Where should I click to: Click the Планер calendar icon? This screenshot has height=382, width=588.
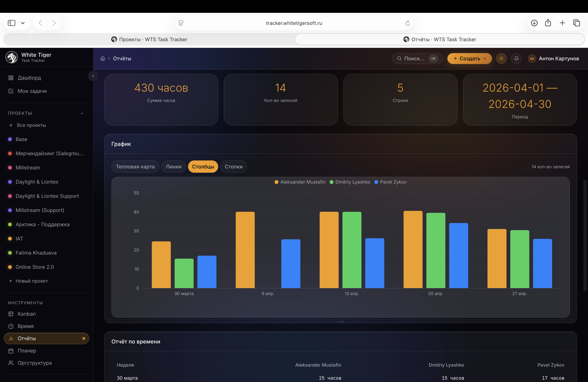point(11,351)
